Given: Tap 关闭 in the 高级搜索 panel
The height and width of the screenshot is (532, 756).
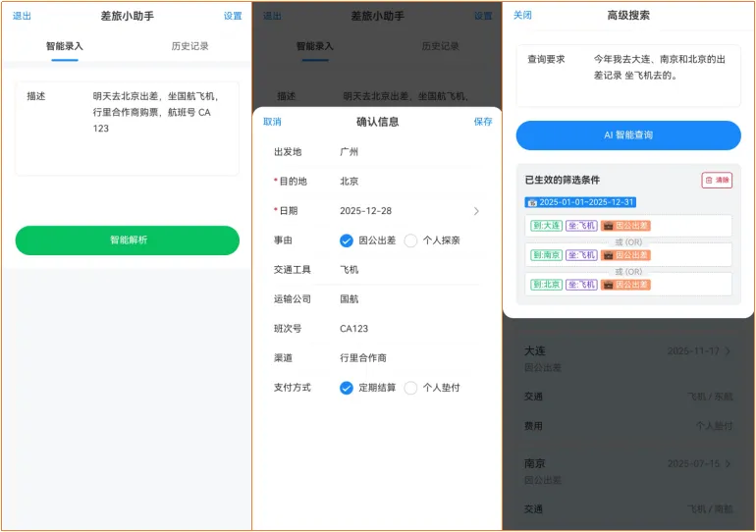Looking at the screenshot, I should [522, 16].
